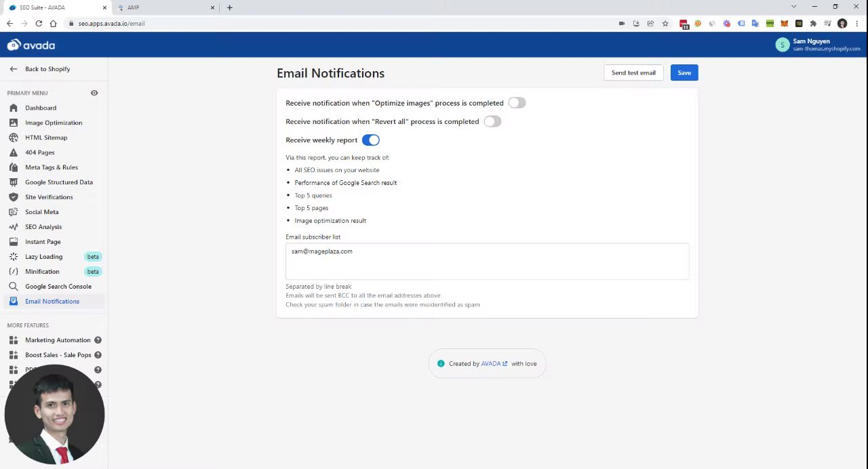This screenshot has width=868, height=469.
Task: Follow the AVADA link in footer
Action: pos(494,364)
